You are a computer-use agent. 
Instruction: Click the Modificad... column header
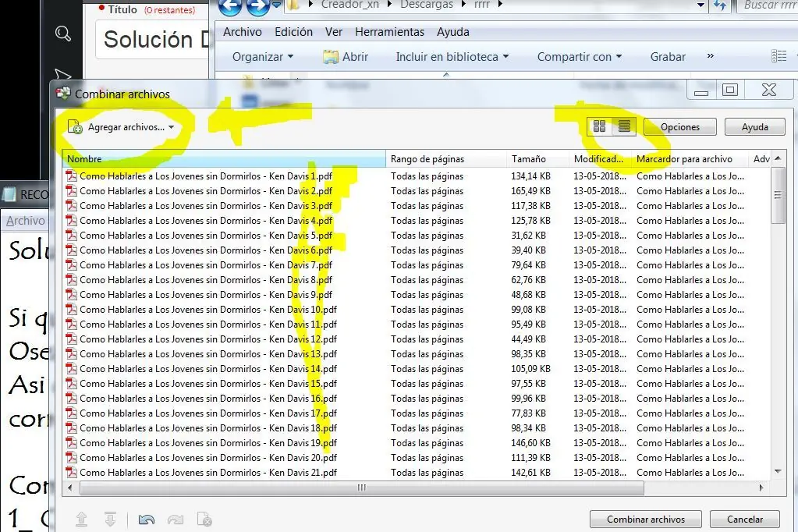(600, 159)
